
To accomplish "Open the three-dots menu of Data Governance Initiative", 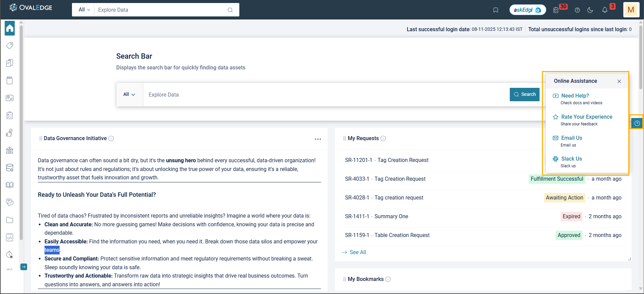I will (318, 139).
